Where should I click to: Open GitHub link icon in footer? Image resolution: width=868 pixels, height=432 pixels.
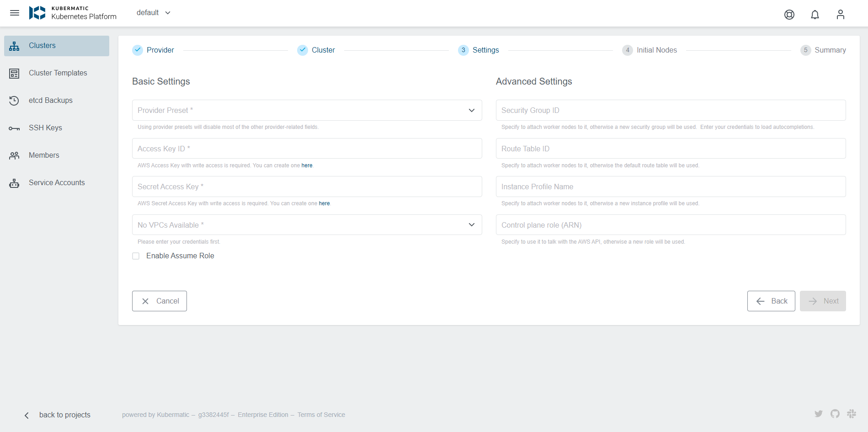(835, 414)
